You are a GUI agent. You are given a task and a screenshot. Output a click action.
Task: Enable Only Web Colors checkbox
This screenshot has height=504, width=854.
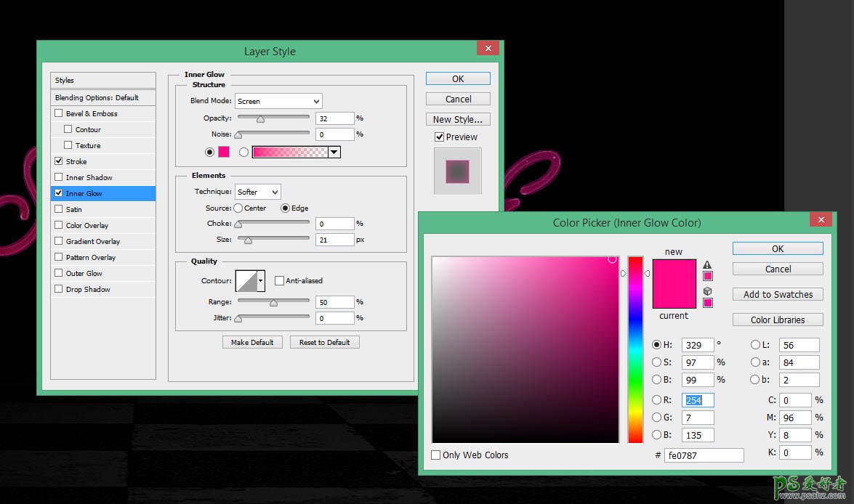pos(436,455)
